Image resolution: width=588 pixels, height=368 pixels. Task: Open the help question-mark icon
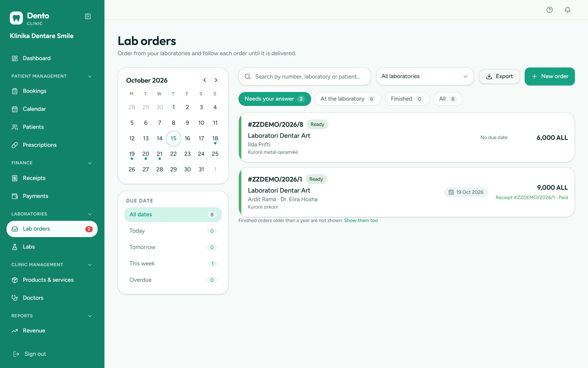[x=549, y=10]
